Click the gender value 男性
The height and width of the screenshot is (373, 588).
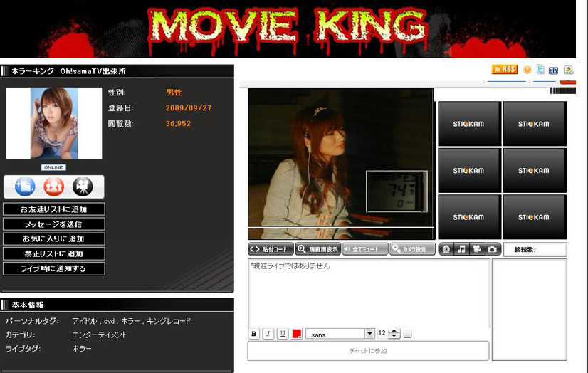174,93
